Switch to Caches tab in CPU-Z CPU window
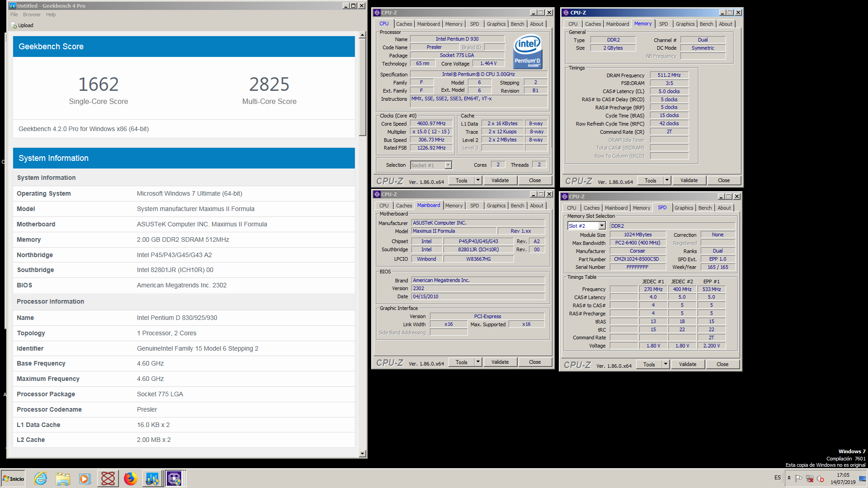This screenshot has height=488, width=868. coord(404,24)
